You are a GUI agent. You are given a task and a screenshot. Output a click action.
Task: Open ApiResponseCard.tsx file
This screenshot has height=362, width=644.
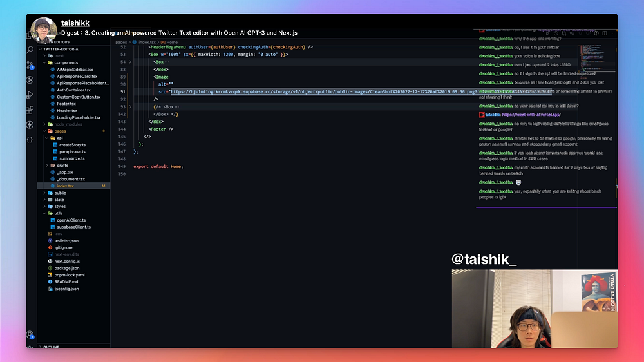click(x=77, y=77)
